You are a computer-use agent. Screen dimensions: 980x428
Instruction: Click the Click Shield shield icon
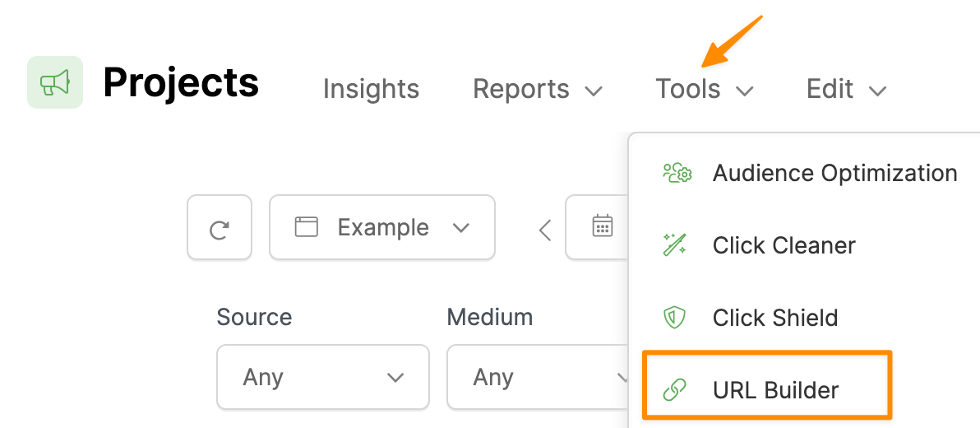click(675, 318)
